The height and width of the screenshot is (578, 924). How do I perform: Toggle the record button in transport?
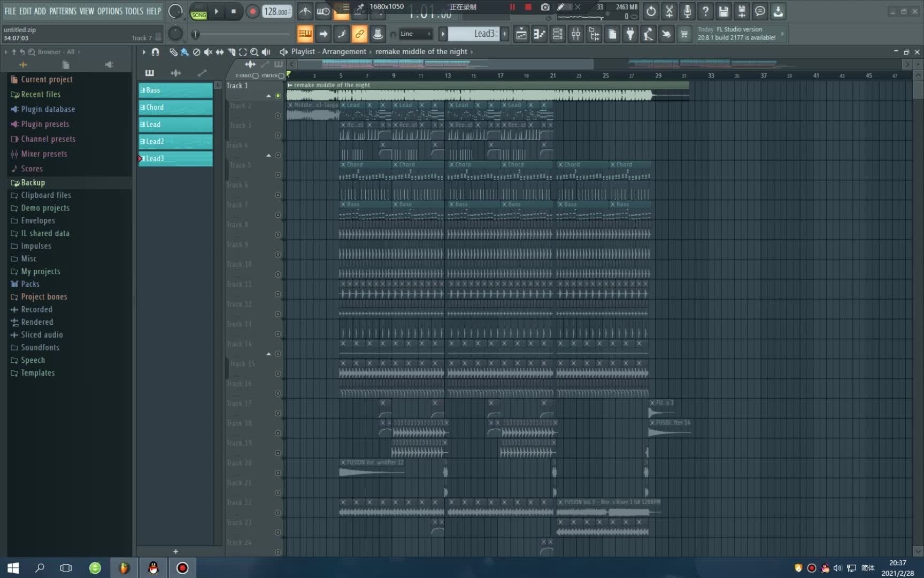pos(252,11)
